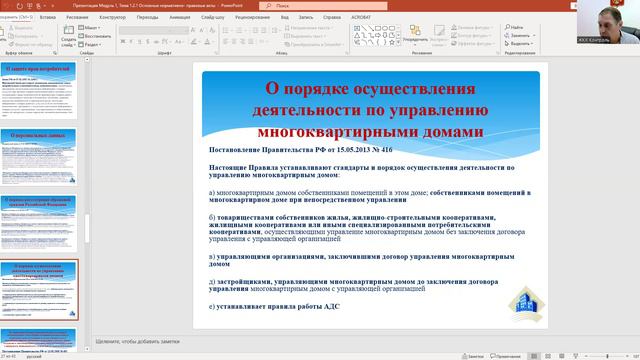Click the slide title 'О порядке осуществления'
640x360 pixels.
tap(370, 89)
